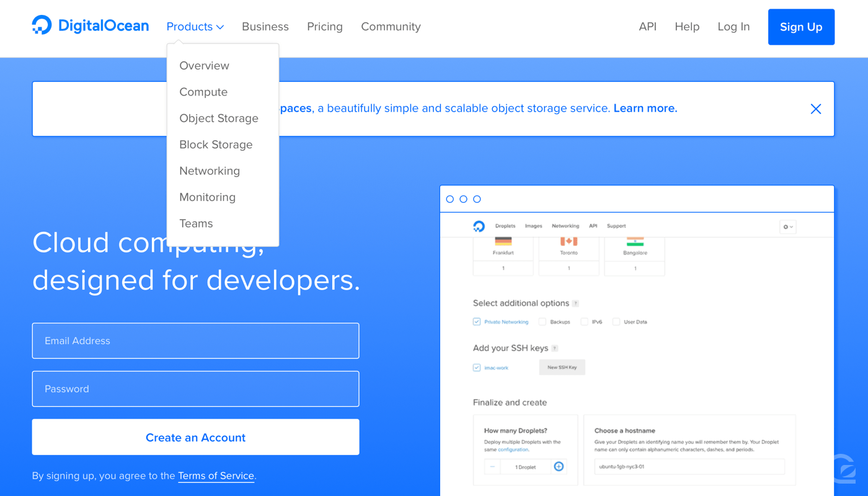Image resolution: width=868 pixels, height=496 pixels.
Task: Click the DigitalOcean logo
Action: [x=91, y=25]
